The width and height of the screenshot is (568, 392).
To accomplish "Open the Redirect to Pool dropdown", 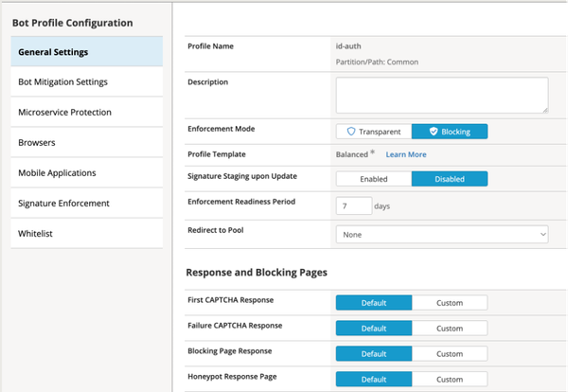I will [x=442, y=233].
